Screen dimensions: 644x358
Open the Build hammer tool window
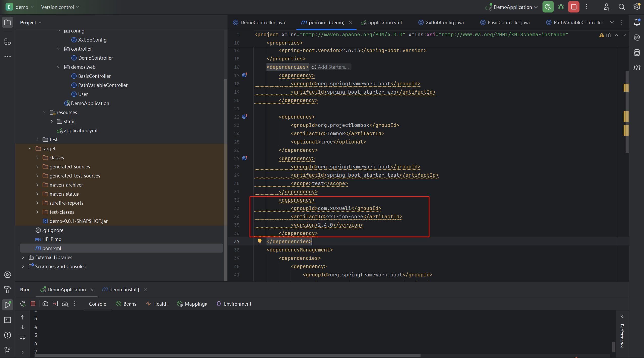8,290
